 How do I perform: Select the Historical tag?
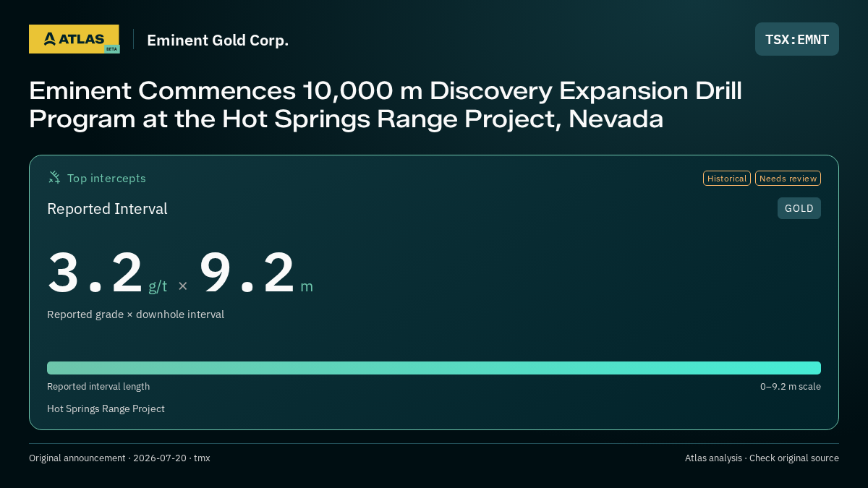click(727, 179)
